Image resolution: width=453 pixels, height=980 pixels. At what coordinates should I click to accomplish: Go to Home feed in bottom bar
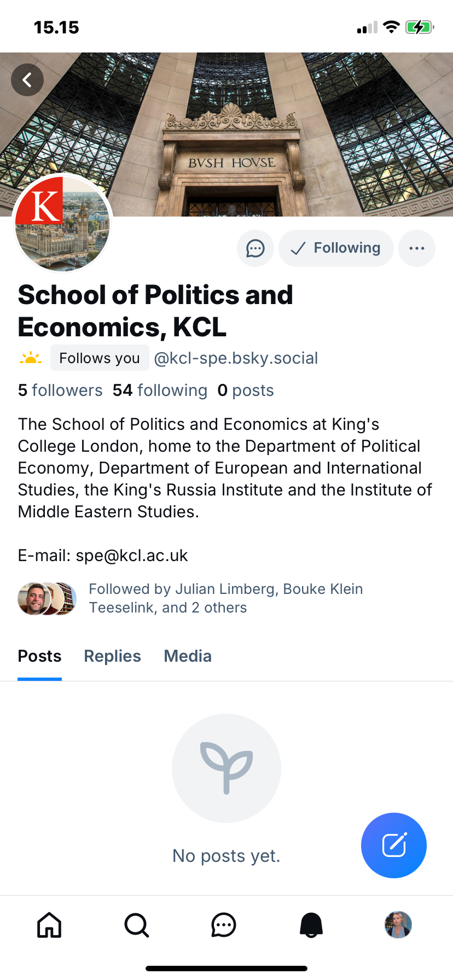click(49, 925)
